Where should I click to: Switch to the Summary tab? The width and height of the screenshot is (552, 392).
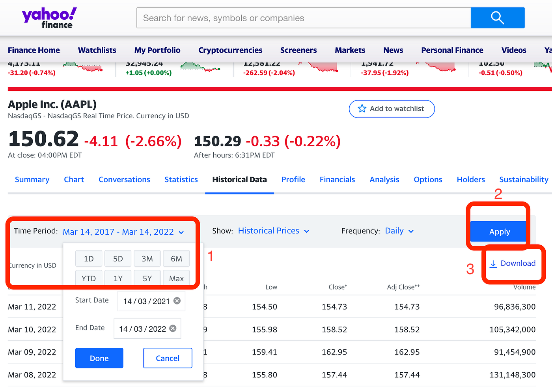click(x=32, y=180)
